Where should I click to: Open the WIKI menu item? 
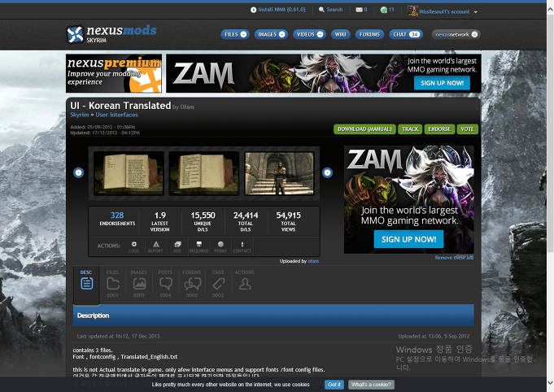click(340, 34)
